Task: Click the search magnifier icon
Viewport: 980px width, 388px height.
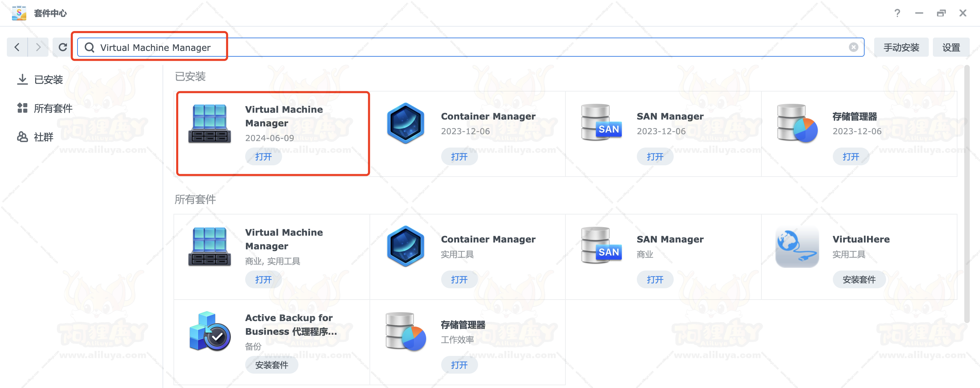Action: pos(89,47)
